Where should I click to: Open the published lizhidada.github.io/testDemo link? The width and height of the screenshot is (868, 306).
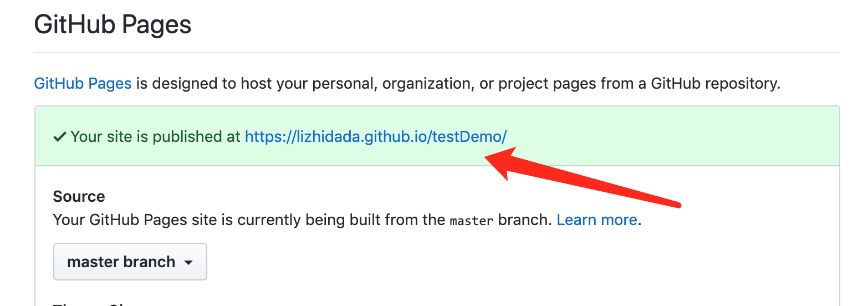(375, 136)
